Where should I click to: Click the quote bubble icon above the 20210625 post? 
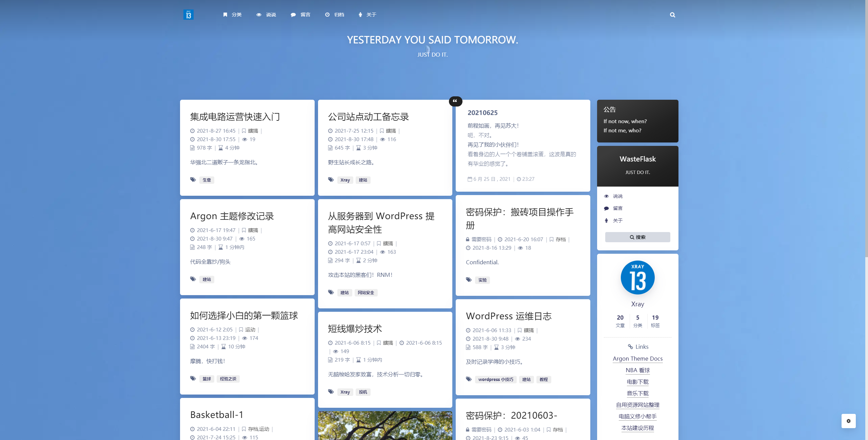456,101
